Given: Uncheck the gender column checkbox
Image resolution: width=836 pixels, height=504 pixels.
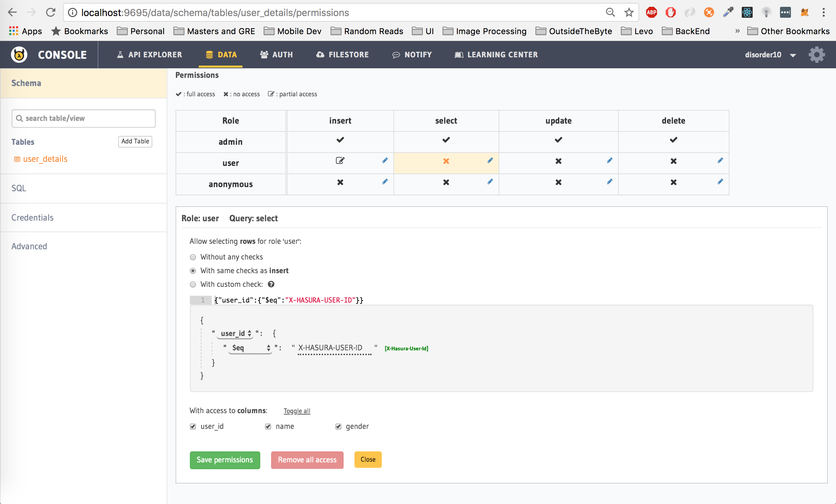Looking at the screenshot, I should (338, 426).
